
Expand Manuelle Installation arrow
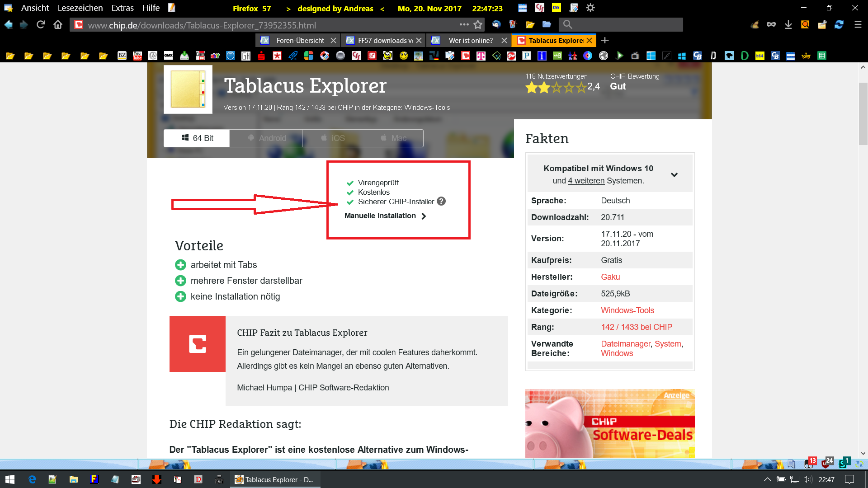(424, 216)
